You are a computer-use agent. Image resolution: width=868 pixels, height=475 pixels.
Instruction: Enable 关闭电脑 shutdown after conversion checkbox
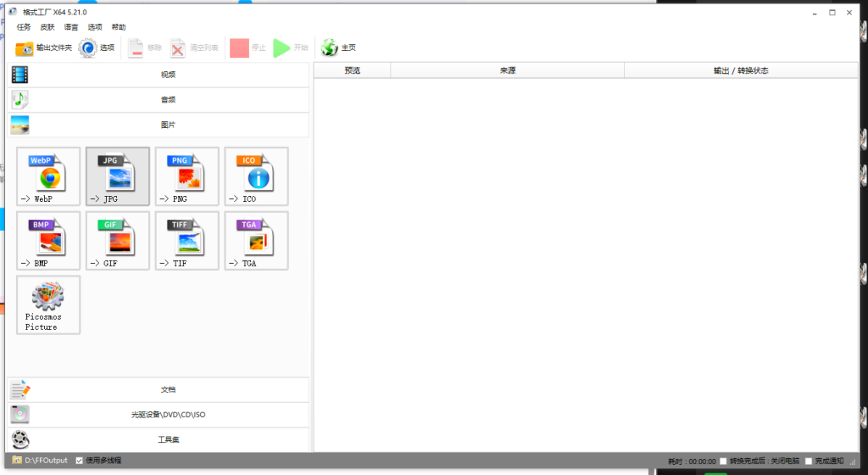pos(723,461)
